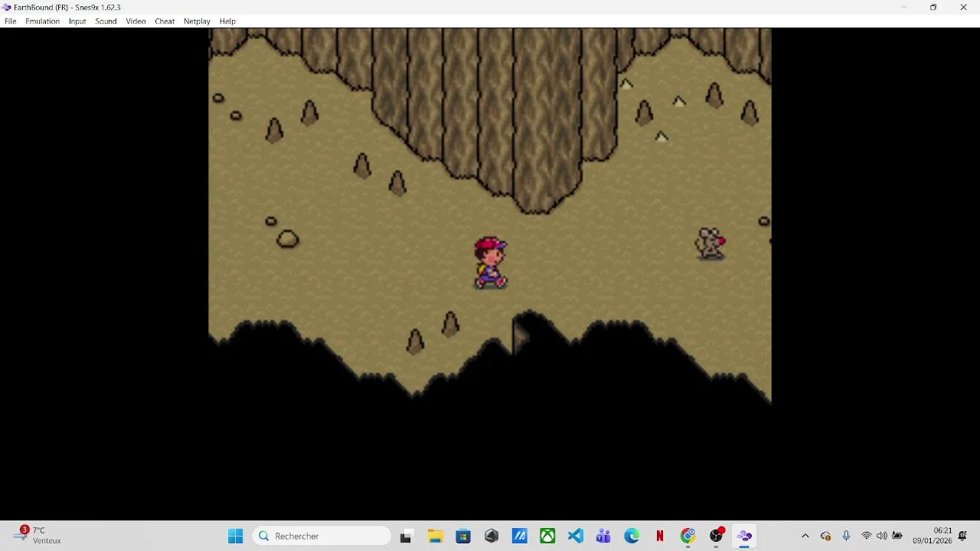This screenshot has height=551, width=980.
Task: Open the File menu
Action: [10, 21]
